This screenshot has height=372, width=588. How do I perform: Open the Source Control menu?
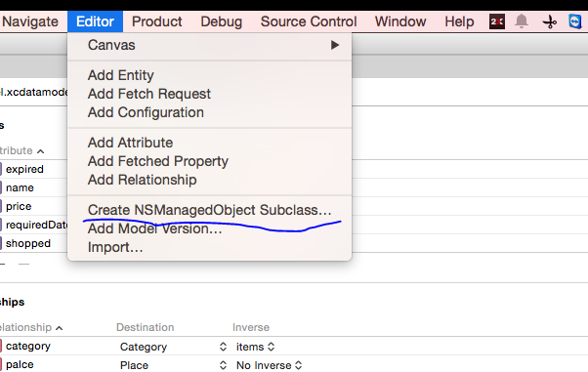pos(309,21)
